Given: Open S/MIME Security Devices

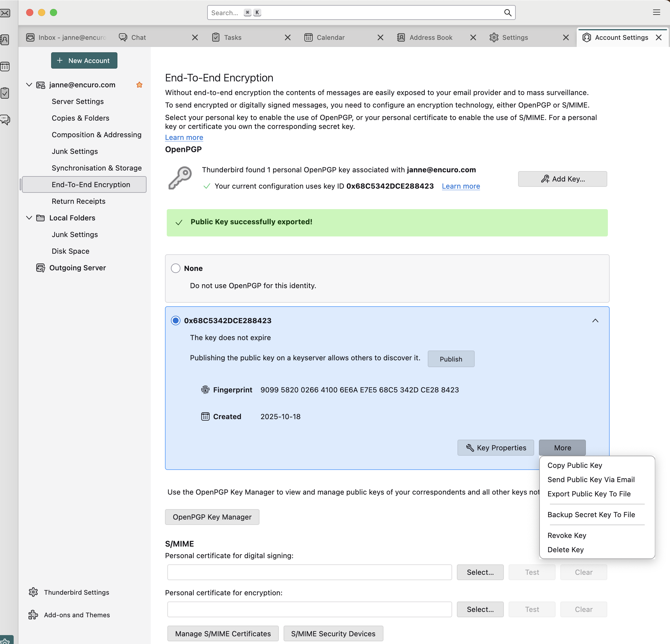Looking at the screenshot, I should tap(333, 634).
